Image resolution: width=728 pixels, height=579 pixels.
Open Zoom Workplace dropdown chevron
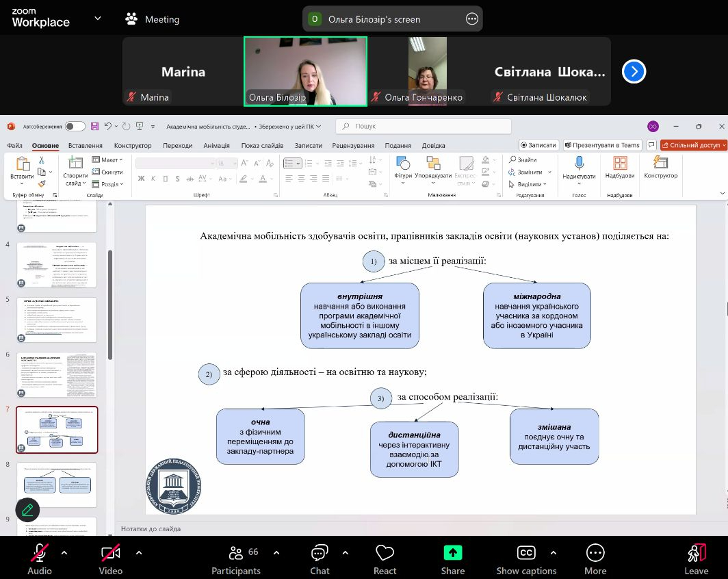click(98, 18)
